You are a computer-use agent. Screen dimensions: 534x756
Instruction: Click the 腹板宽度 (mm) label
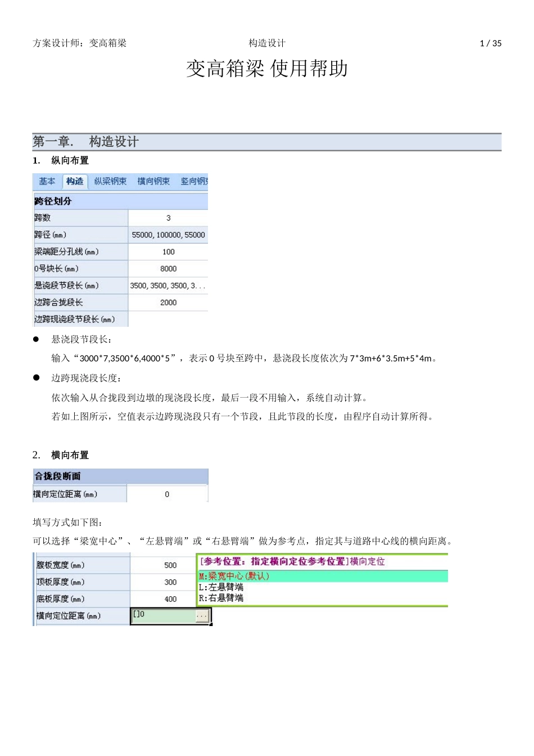click(x=61, y=565)
